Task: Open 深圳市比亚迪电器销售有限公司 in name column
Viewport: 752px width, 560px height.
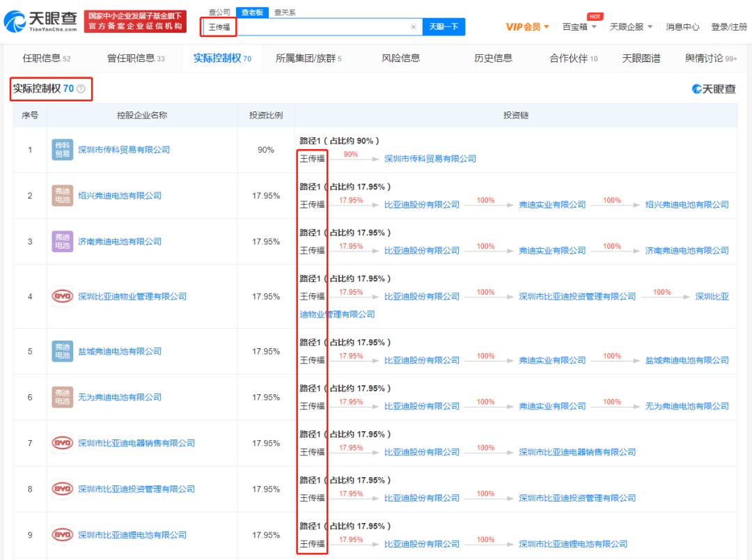Action: (136, 443)
